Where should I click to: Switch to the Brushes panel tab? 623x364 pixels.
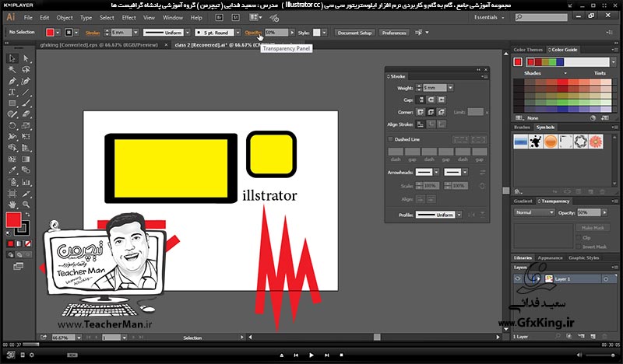(x=522, y=127)
